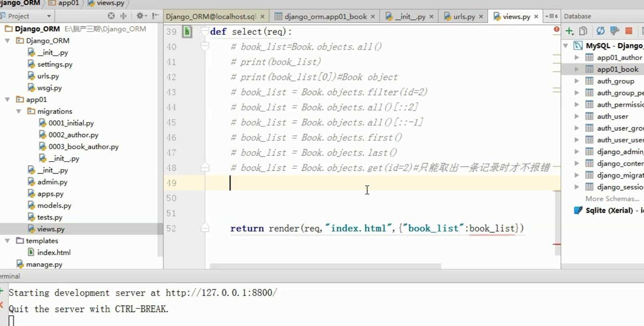This screenshot has height=326, width=644.
Task: Select wsgi.py in project tree
Action: (x=50, y=88)
